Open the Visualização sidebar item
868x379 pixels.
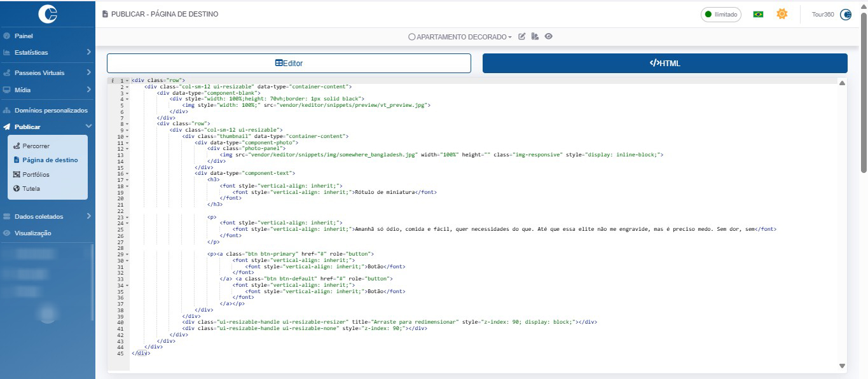pos(33,233)
